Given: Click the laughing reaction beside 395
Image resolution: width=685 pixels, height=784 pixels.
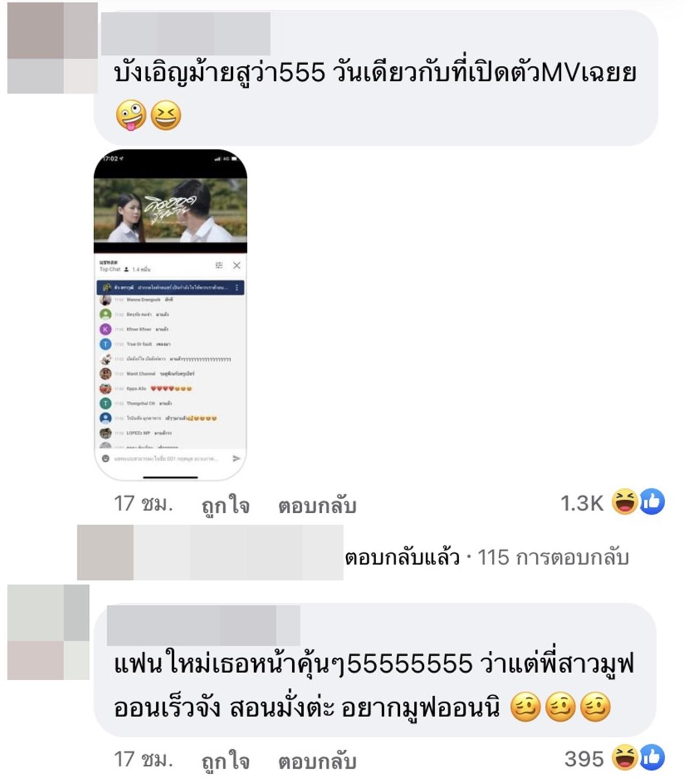Looking at the screenshot, I should (x=625, y=757).
